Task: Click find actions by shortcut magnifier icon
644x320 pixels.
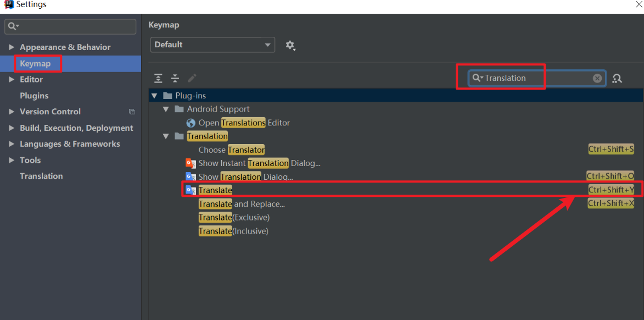Action: 617,78
